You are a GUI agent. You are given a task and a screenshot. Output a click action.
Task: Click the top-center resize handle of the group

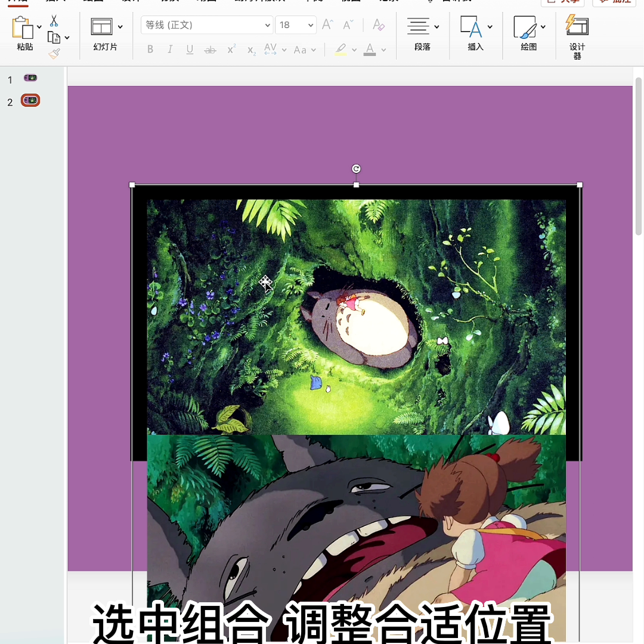(356, 185)
